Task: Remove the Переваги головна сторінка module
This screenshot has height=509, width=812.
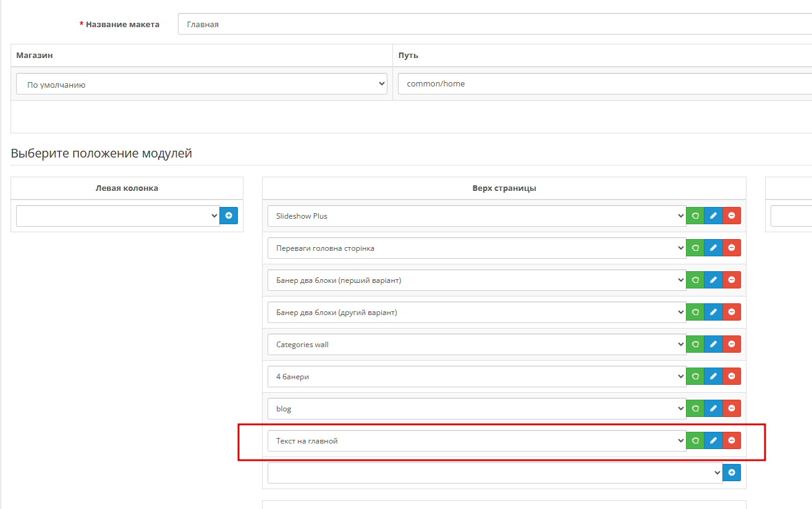Action: [732, 248]
